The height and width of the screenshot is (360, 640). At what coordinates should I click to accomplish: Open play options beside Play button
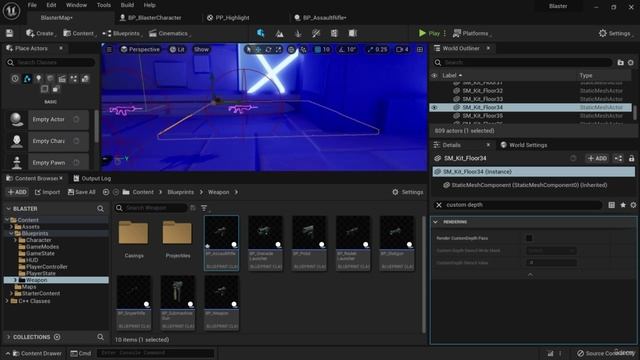[445, 33]
